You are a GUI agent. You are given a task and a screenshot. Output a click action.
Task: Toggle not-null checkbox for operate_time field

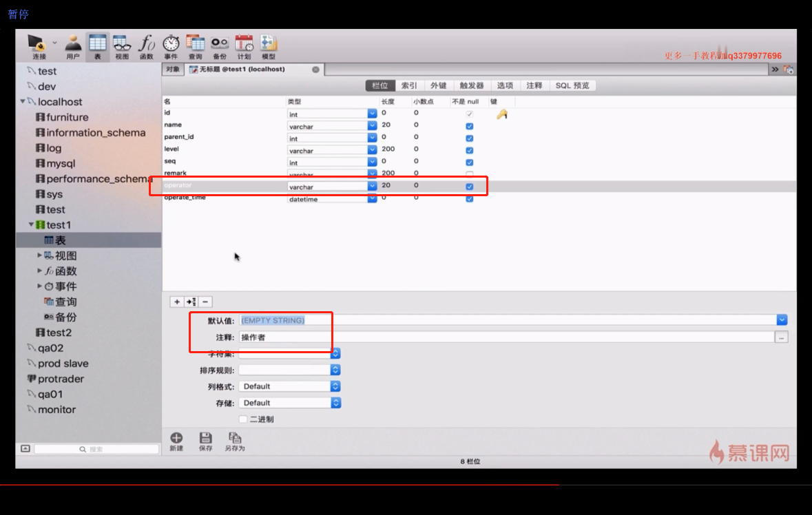pos(469,199)
